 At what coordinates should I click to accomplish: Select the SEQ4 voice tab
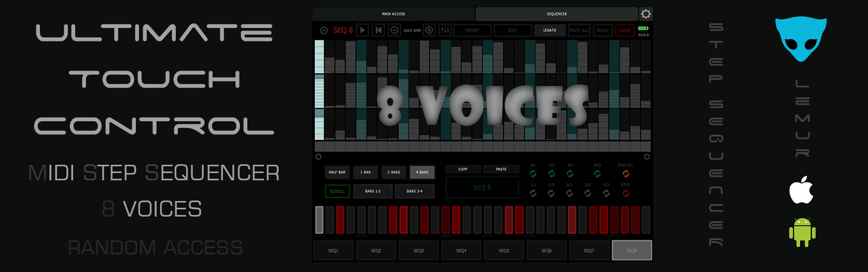tap(461, 251)
